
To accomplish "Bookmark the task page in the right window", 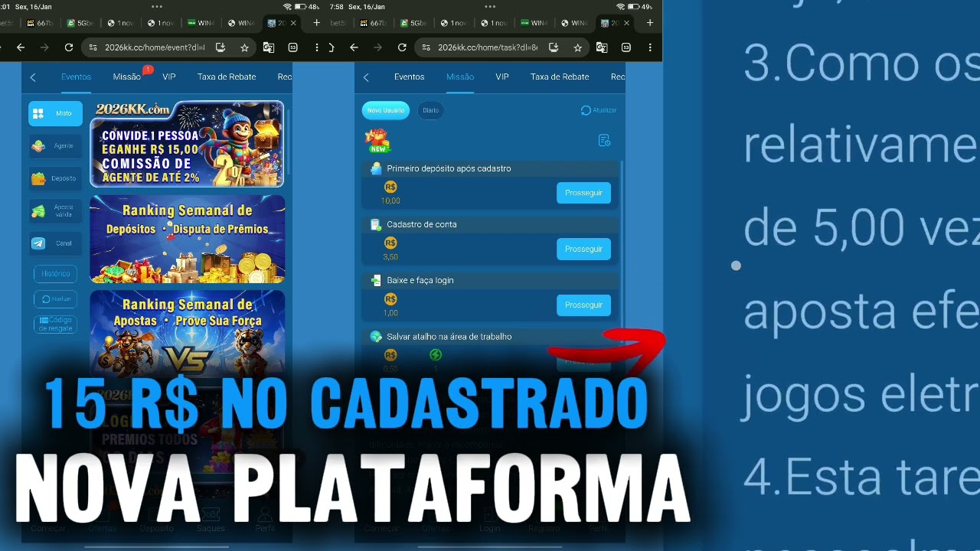I will coord(577,47).
